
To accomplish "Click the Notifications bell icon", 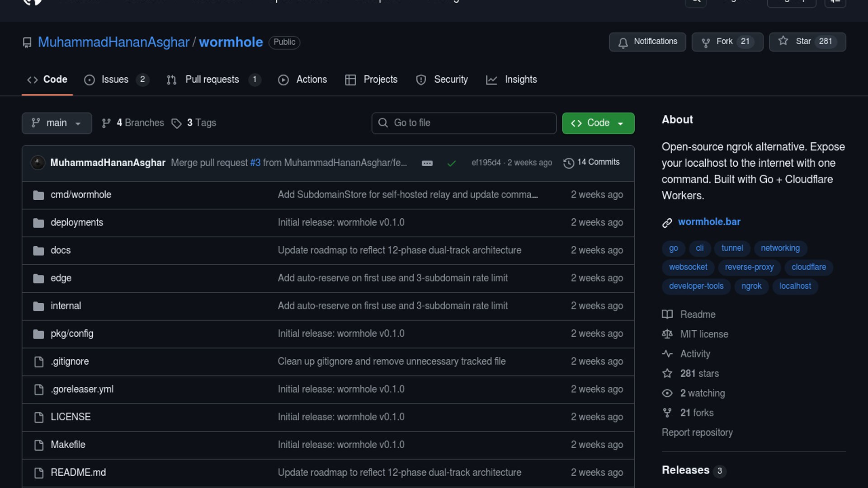I will coord(623,42).
